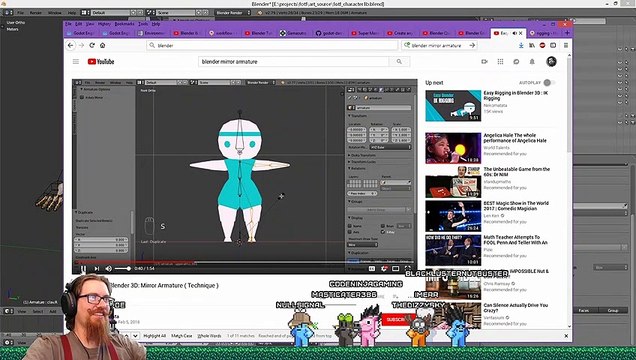Toggle Highlight All in find bar

click(x=155, y=336)
